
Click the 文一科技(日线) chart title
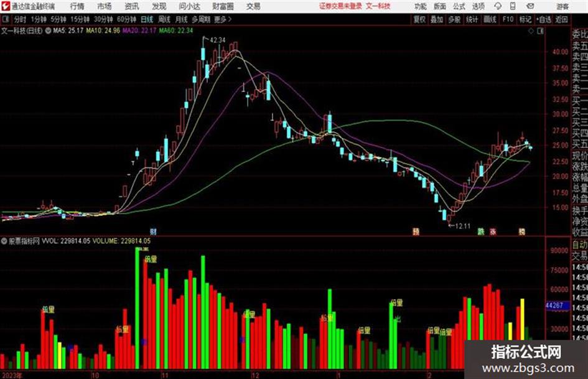coord(22,30)
